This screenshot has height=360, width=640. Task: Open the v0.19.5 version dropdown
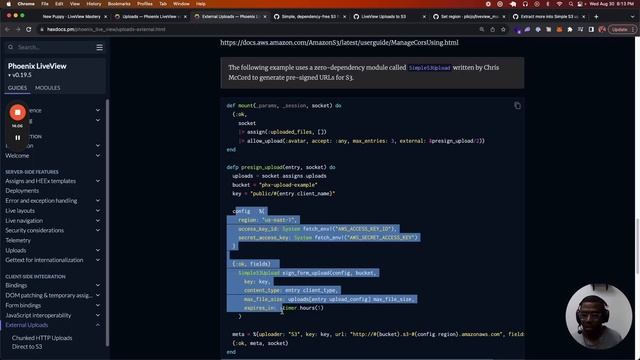pyautogui.click(x=20, y=75)
